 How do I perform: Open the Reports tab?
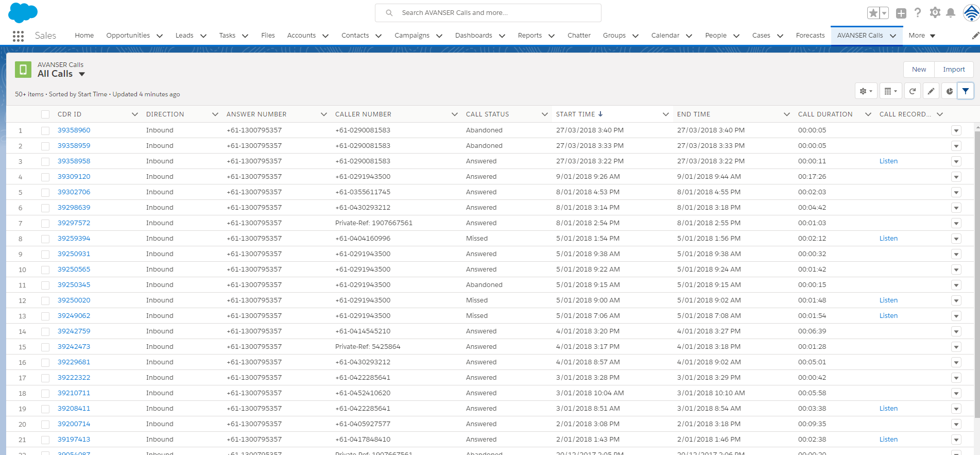coord(530,36)
